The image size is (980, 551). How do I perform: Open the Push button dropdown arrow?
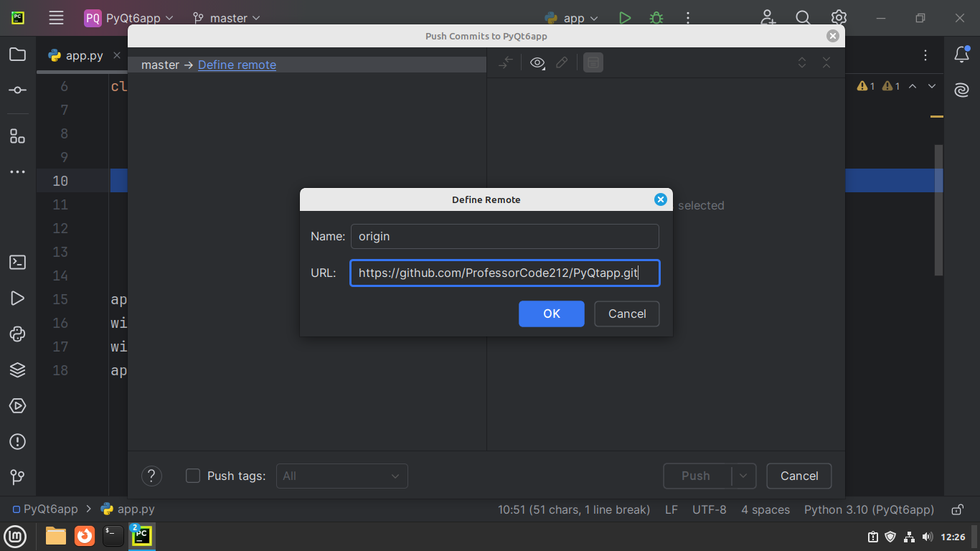coord(743,476)
